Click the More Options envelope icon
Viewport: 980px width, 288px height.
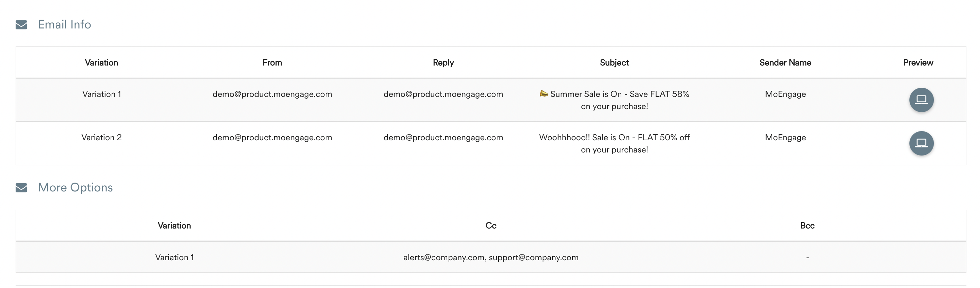(21, 188)
